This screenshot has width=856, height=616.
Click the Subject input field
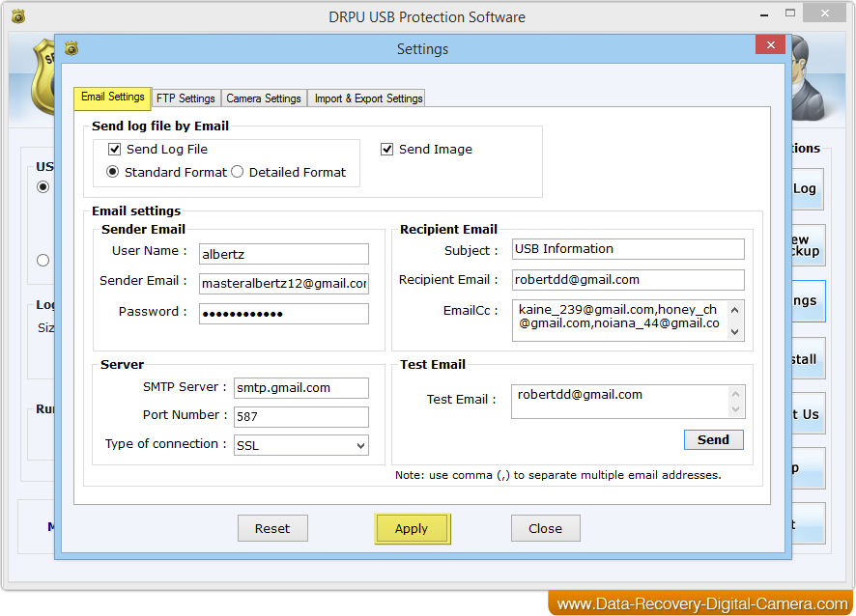point(628,249)
